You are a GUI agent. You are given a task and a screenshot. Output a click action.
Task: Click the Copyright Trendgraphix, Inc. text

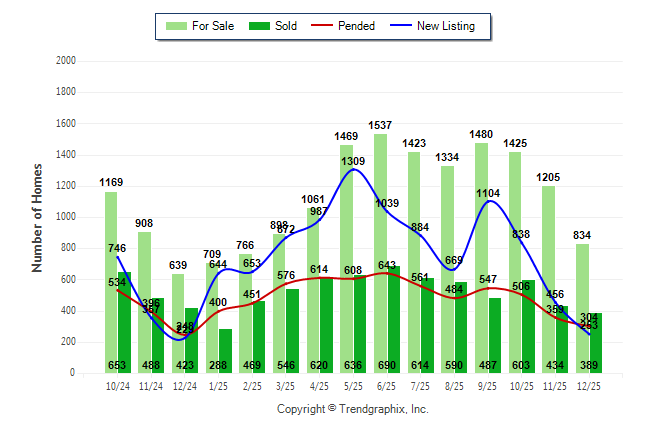[x=352, y=410]
